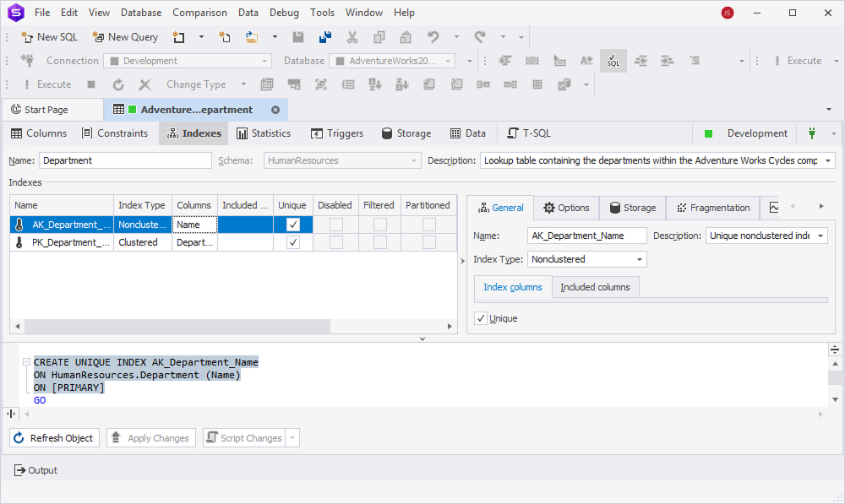Click the Apply Changes button
Viewport: 845px width, 504px height.
pos(150,438)
